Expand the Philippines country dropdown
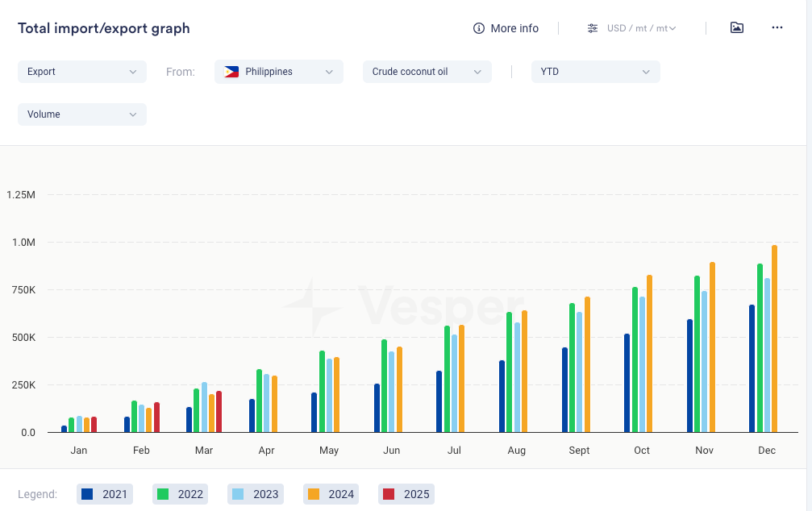The image size is (812, 511). (x=279, y=72)
